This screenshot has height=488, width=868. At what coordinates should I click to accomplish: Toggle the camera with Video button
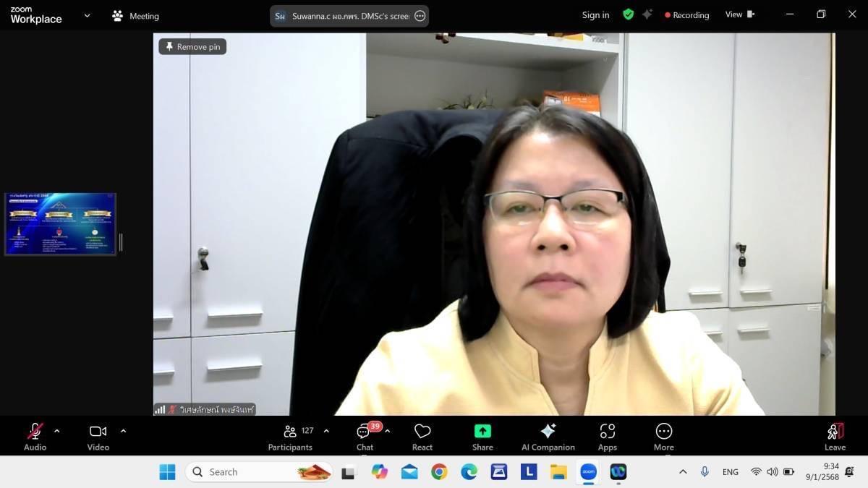(98, 437)
